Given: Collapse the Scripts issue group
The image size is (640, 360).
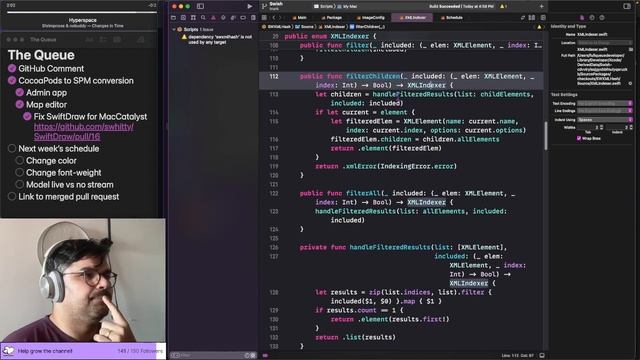Looking at the screenshot, I should (174, 29).
